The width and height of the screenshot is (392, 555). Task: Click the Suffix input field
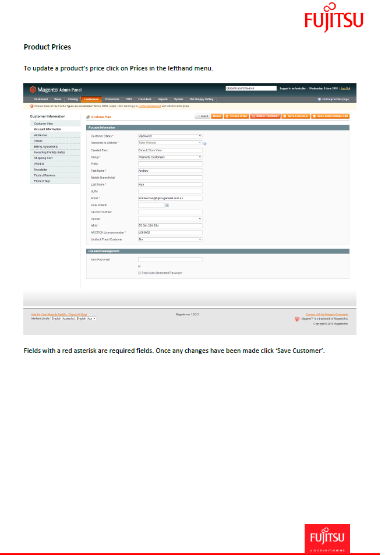pyautogui.click(x=170, y=192)
